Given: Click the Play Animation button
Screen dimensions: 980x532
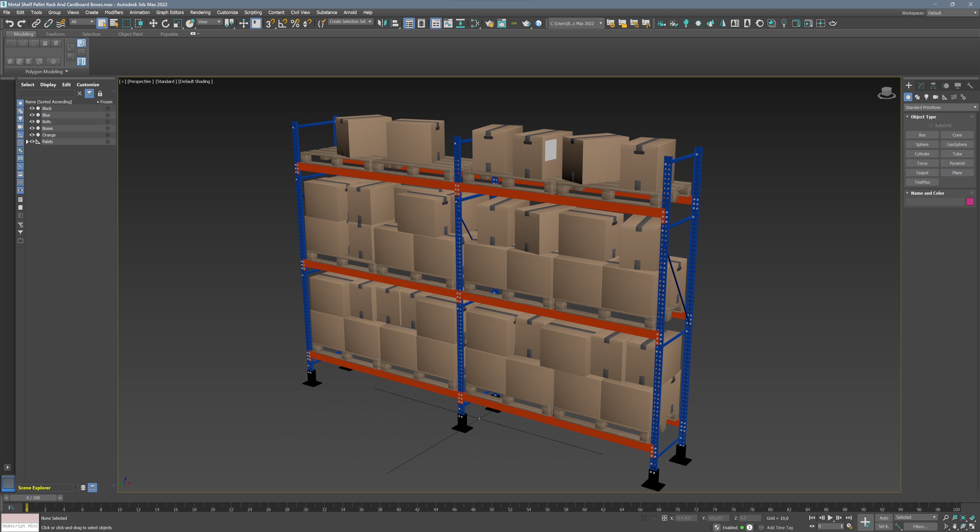Looking at the screenshot, I should point(830,517).
